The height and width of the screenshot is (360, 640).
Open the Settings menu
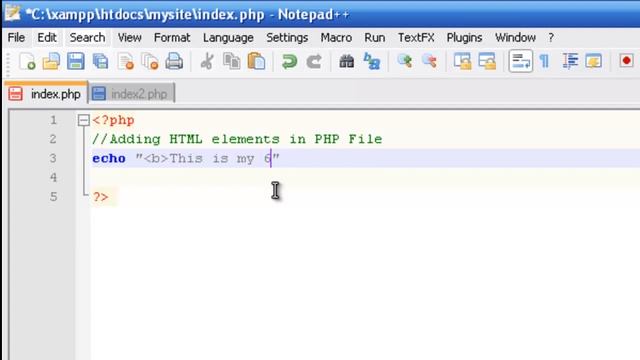[287, 38]
